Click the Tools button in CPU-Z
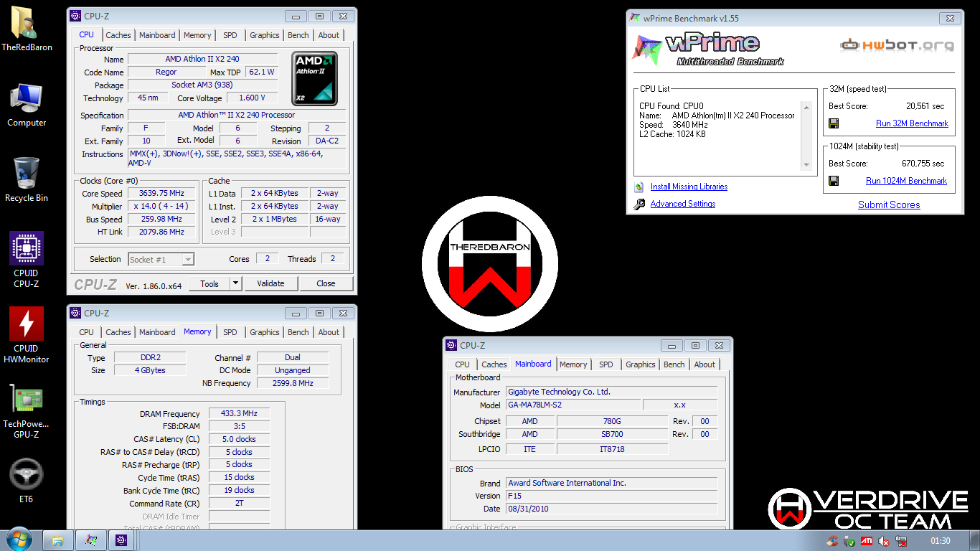Screen dimensions: 980x551 point(209,283)
